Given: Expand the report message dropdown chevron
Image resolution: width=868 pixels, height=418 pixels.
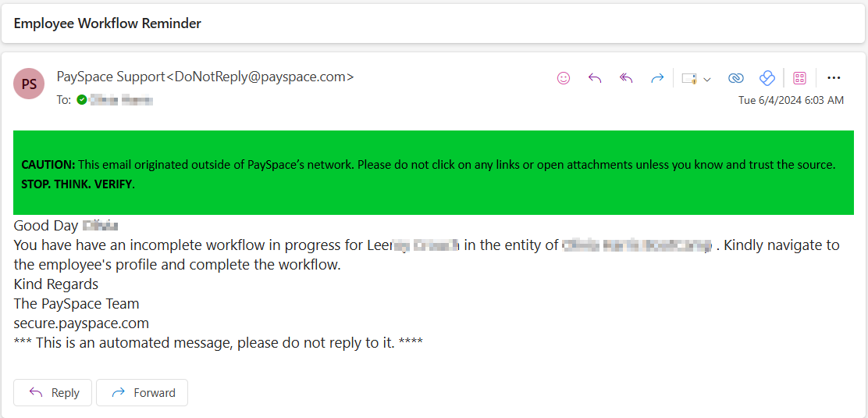Looking at the screenshot, I should (x=707, y=79).
